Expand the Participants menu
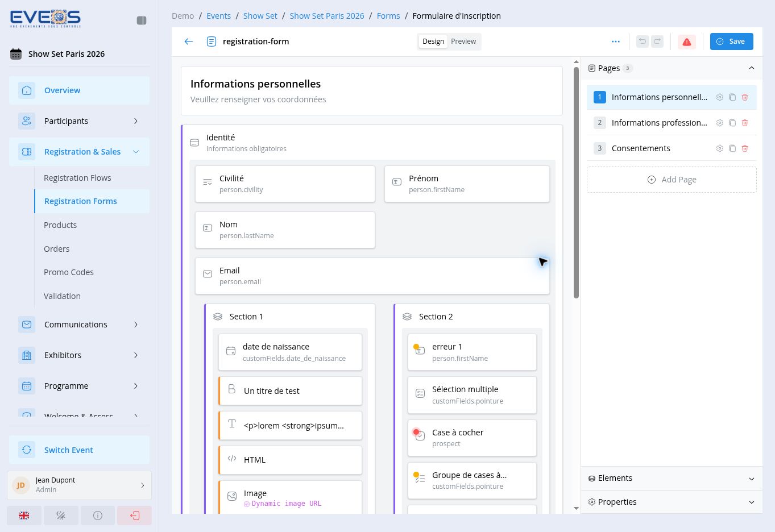 (x=79, y=121)
